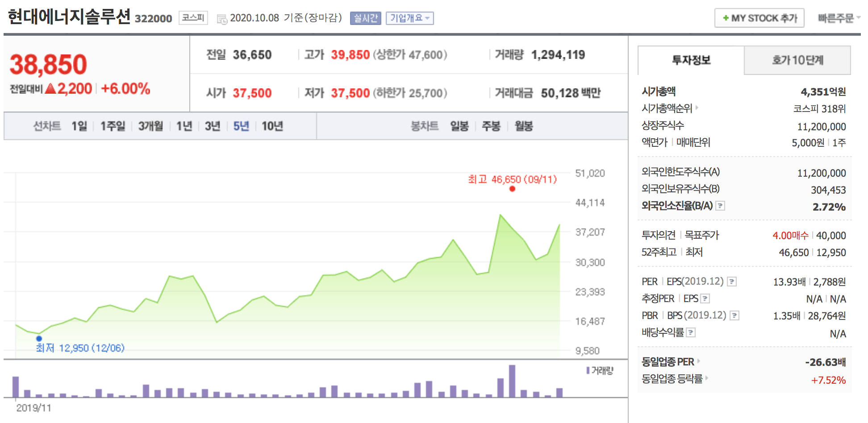The image size is (868, 423).
Task: Click the 거래량 legend swatch
Action: click(x=588, y=370)
